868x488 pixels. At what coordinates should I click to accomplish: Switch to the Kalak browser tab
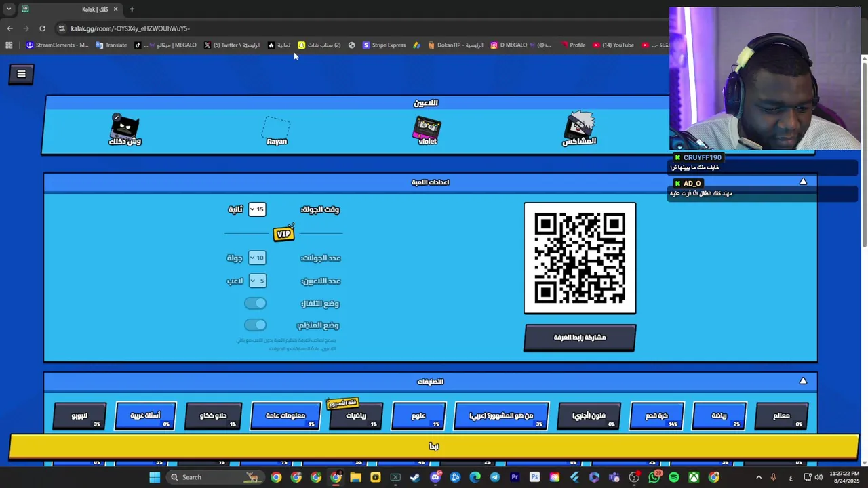click(69, 9)
